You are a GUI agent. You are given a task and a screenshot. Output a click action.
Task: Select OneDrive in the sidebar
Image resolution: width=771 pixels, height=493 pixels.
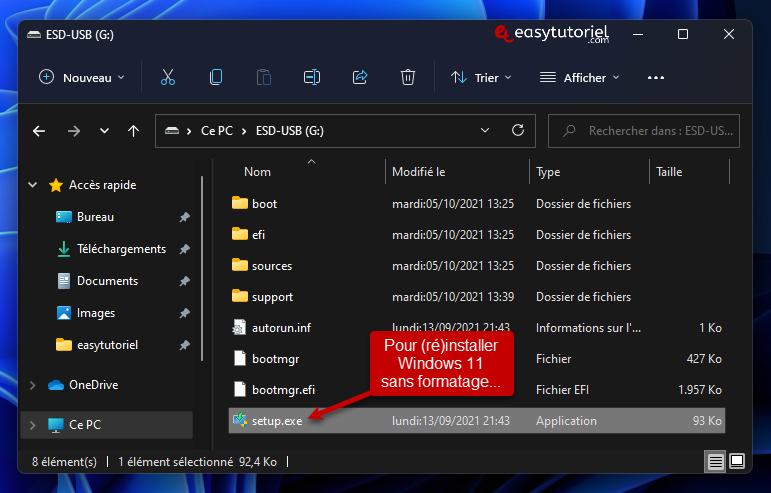pyautogui.click(x=93, y=385)
